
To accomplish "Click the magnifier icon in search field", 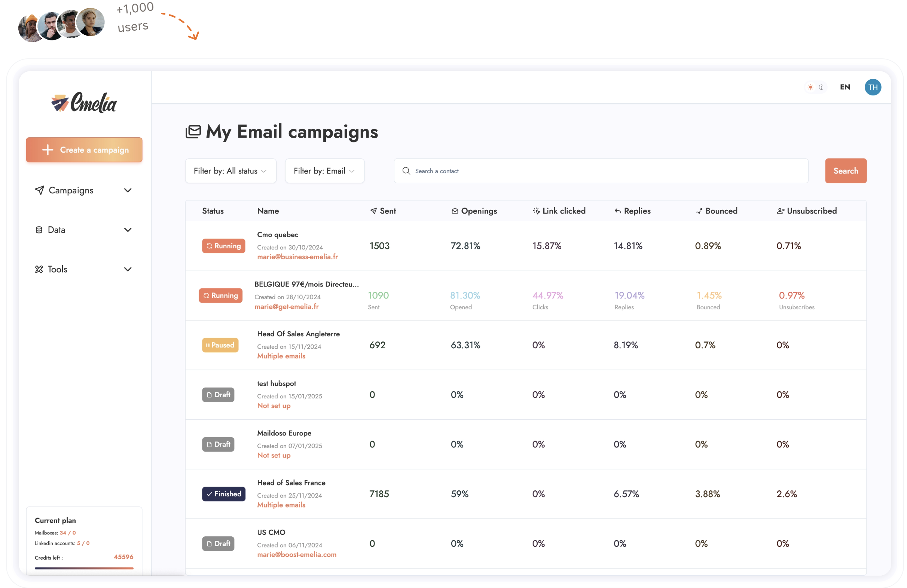I will pyautogui.click(x=406, y=171).
